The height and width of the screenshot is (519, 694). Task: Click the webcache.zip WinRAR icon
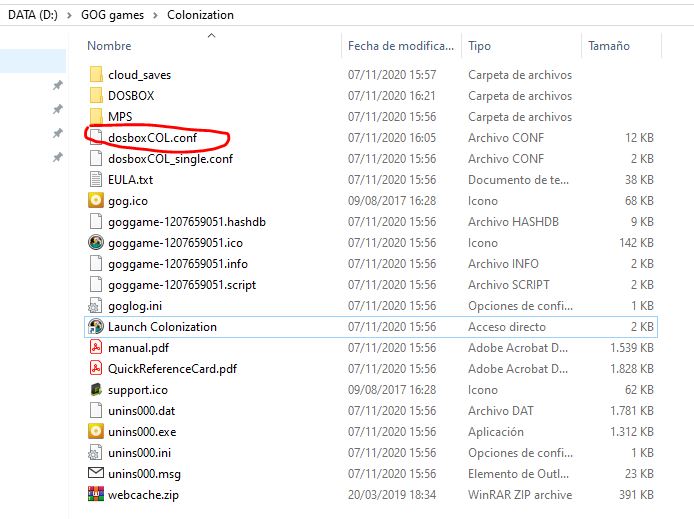pyautogui.click(x=96, y=495)
